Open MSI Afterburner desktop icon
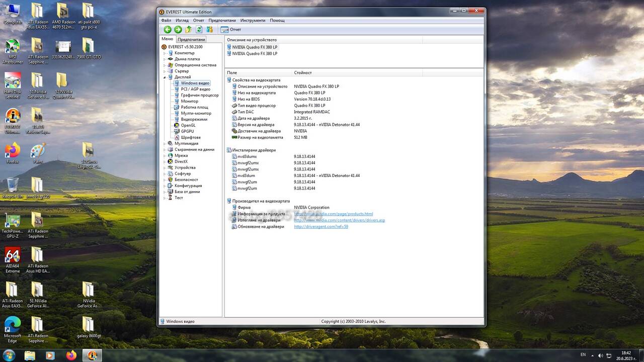Viewport: 644px width, 362px height. click(x=13, y=52)
